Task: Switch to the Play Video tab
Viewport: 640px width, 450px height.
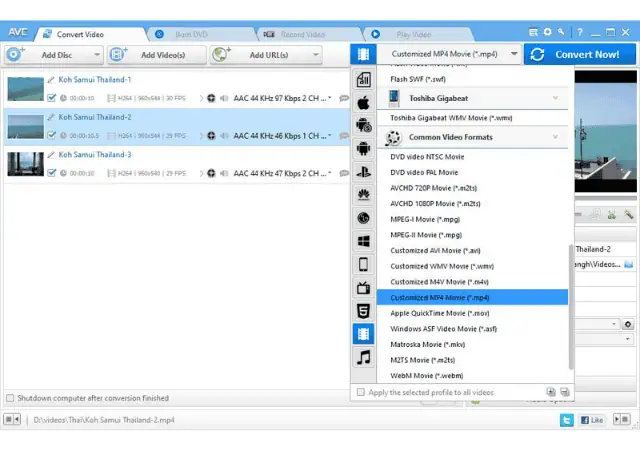Action: tap(413, 34)
